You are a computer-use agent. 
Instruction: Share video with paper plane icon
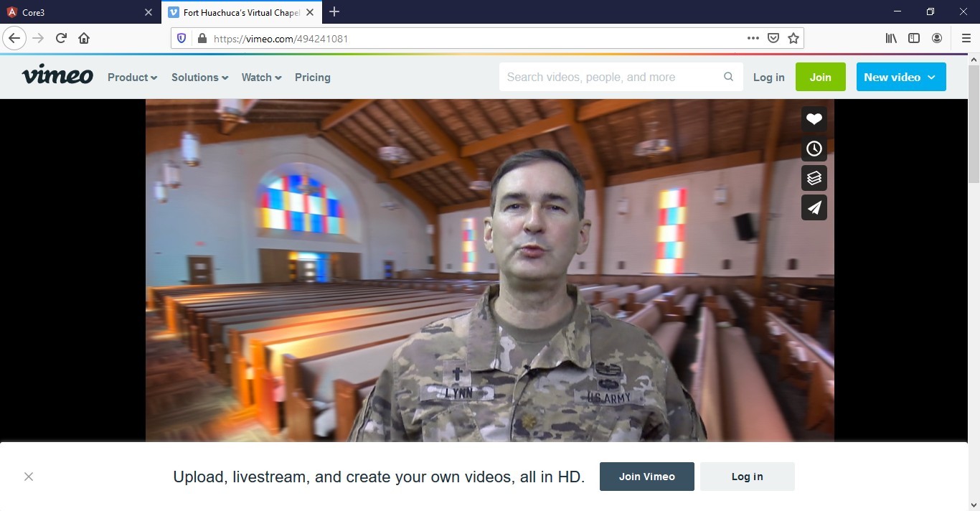pyautogui.click(x=814, y=207)
